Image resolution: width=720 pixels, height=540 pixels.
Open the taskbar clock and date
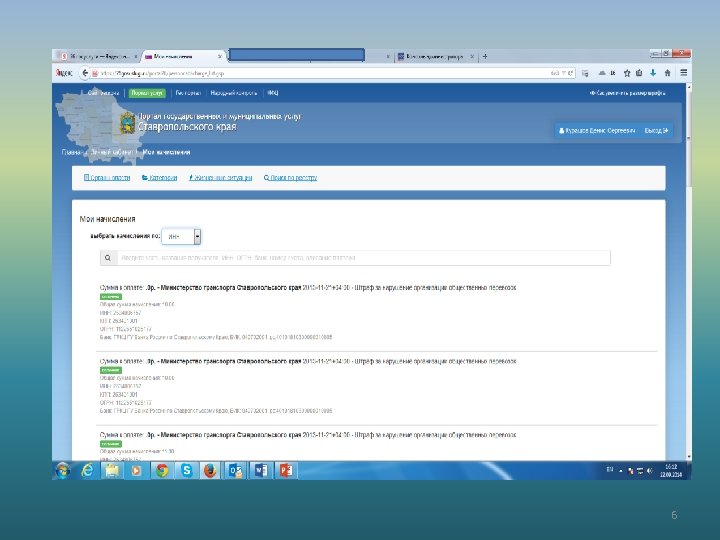[x=671, y=471]
